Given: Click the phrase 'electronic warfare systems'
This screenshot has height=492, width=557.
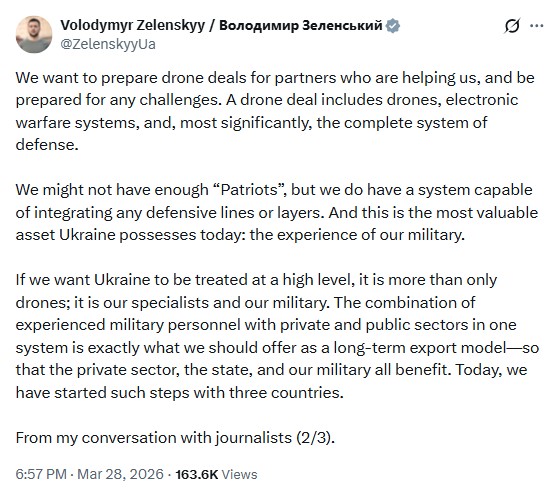Looking at the screenshot, I should point(266,111).
